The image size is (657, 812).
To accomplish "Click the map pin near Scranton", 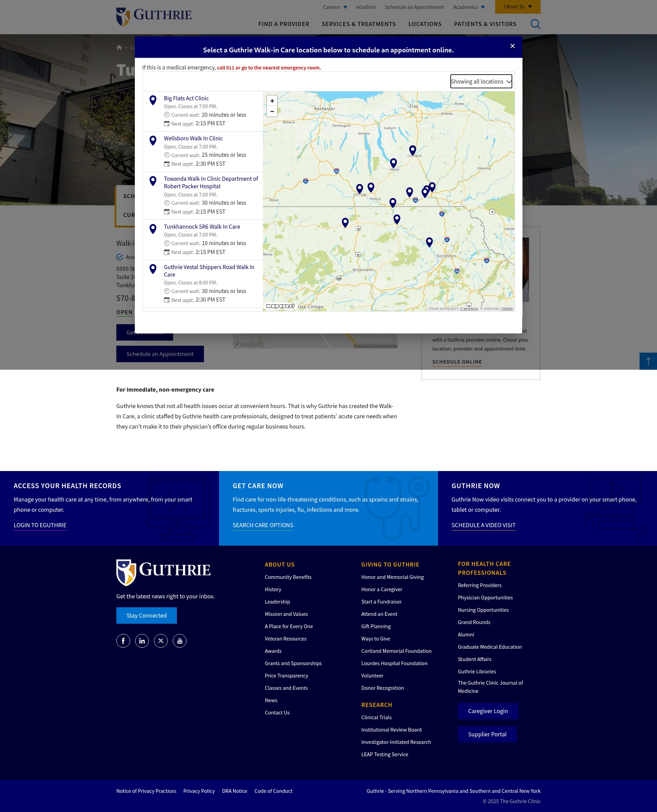I will 429,242.
